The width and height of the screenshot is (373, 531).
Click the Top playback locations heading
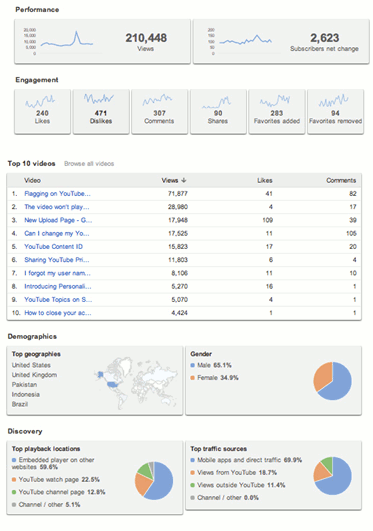(x=46, y=449)
